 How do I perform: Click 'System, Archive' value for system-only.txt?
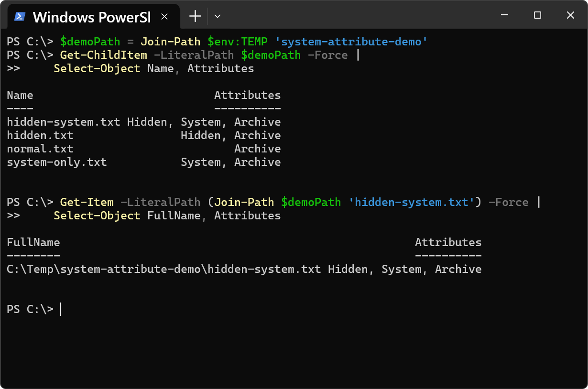click(x=231, y=162)
